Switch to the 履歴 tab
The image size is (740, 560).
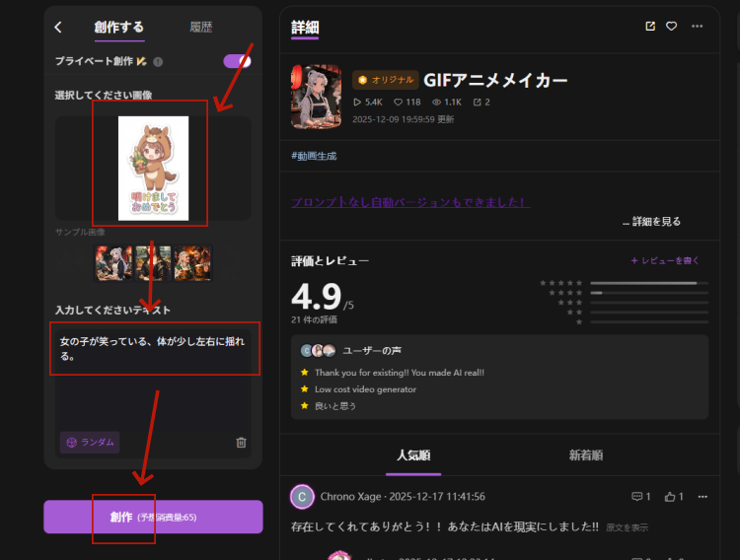point(200,28)
